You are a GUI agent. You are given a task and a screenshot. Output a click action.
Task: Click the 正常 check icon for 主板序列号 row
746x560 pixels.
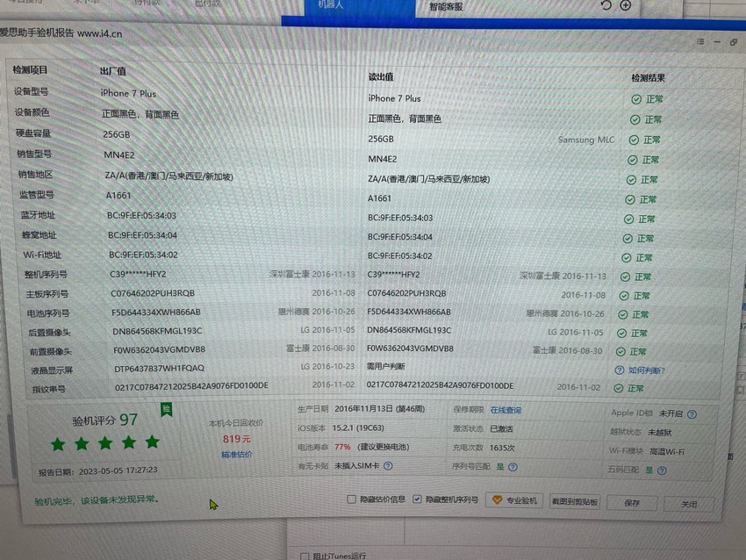(x=624, y=296)
